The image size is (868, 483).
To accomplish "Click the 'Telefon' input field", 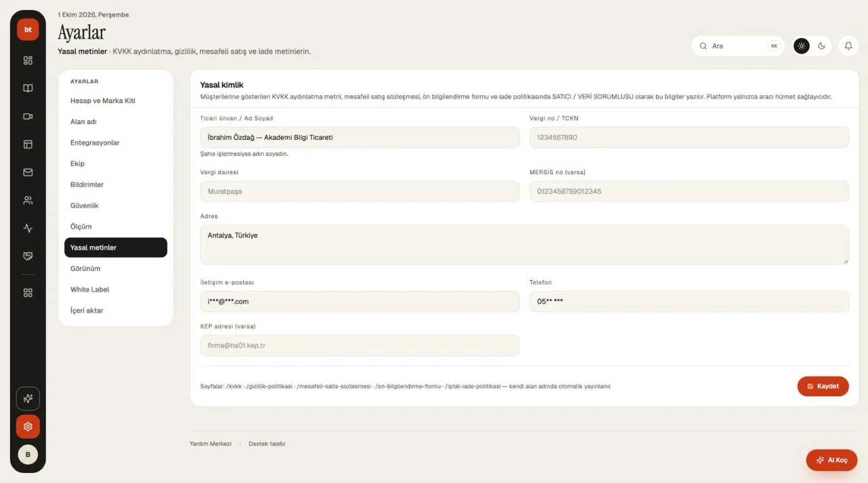I will pyautogui.click(x=689, y=302).
